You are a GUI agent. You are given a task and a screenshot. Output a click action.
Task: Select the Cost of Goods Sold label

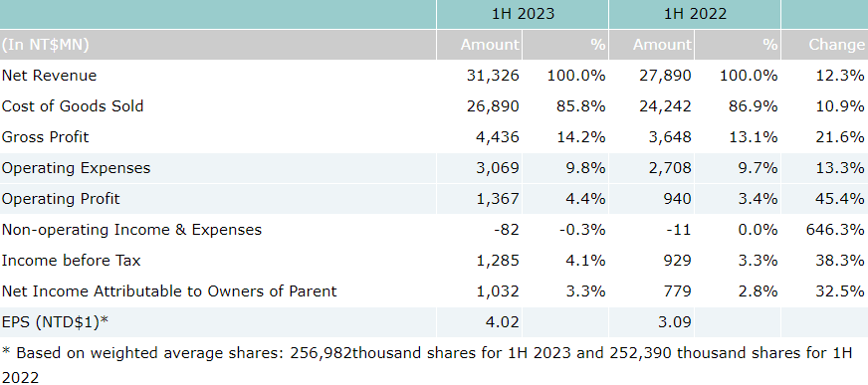pos(73,106)
